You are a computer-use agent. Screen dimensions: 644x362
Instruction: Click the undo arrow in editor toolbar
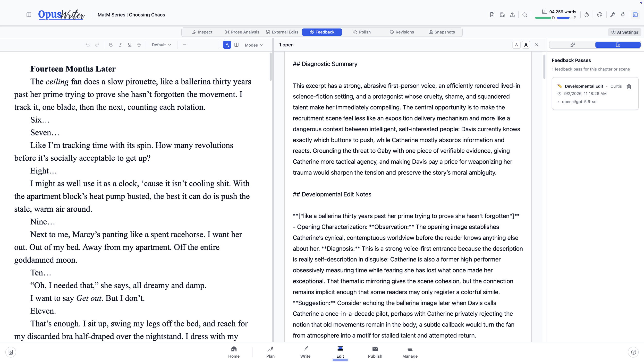(x=88, y=45)
